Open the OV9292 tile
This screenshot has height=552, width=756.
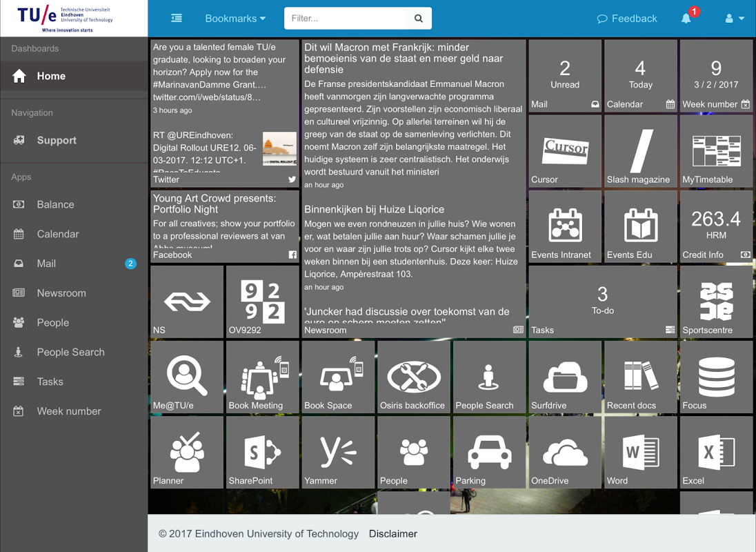(x=263, y=302)
